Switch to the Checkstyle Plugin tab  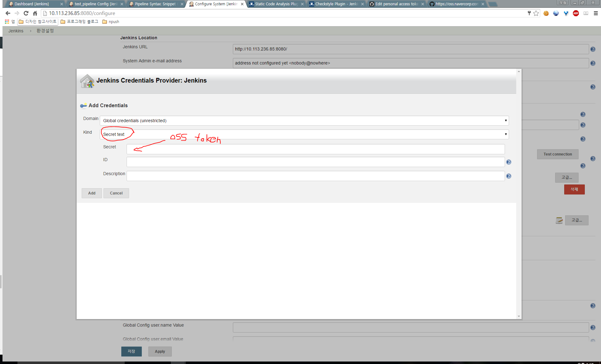click(336, 4)
